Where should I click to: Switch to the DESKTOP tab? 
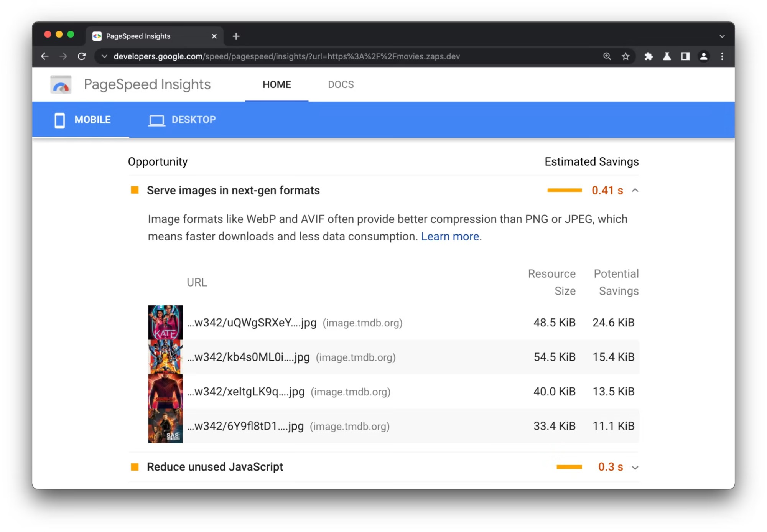pos(183,120)
